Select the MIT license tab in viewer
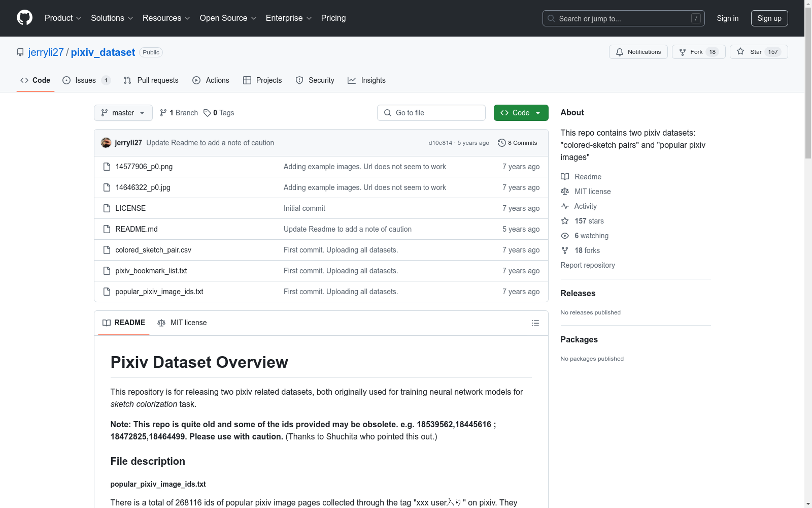This screenshot has width=812, height=508. (x=182, y=323)
